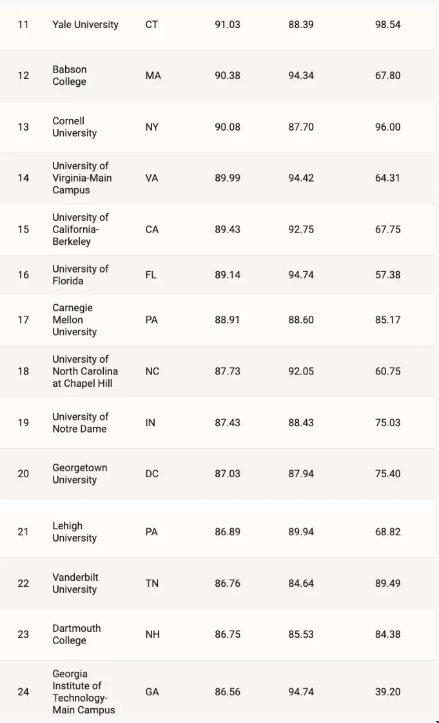Open the University of Florida entry
The height and width of the screenshot is (723, 439).
click(80, 275)
